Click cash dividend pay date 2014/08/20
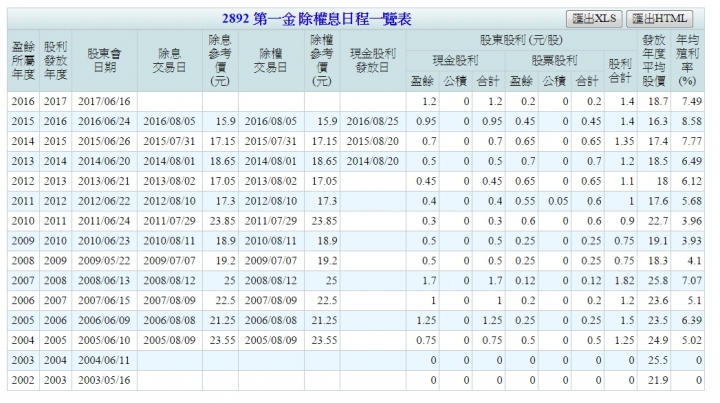Screen dimensions: 720x403 click(373, 162)
